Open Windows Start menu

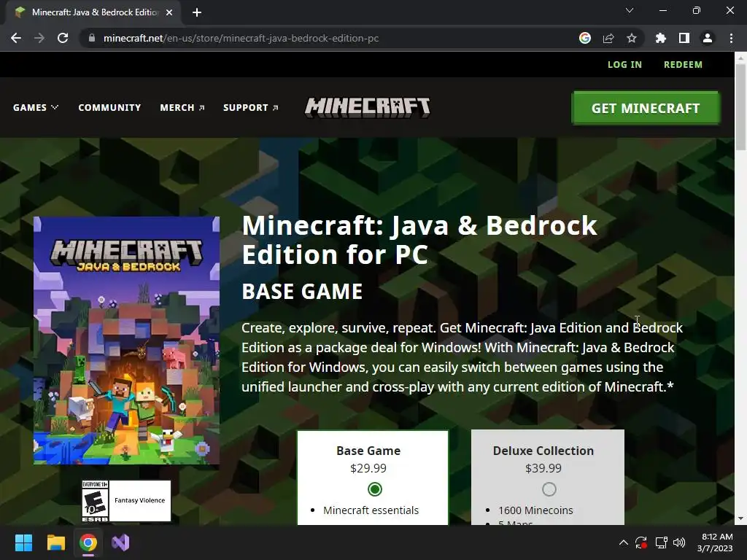point(23,542)
